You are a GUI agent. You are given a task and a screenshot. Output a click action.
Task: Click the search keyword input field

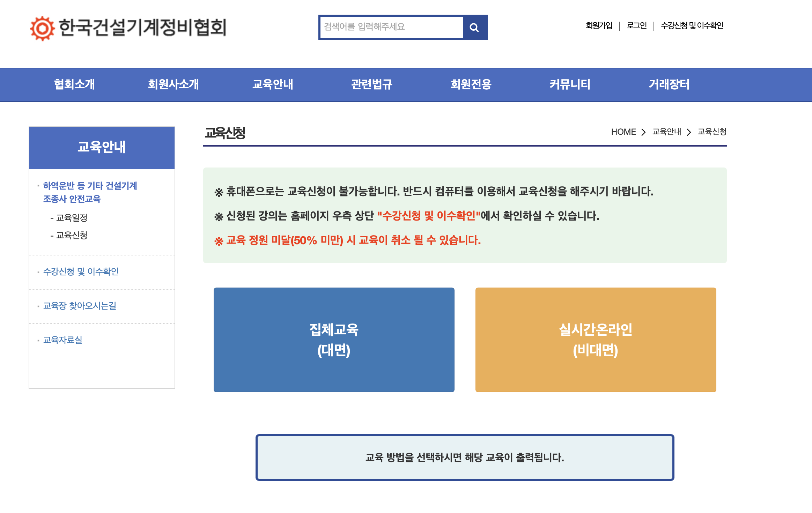[x=390, y=27]
